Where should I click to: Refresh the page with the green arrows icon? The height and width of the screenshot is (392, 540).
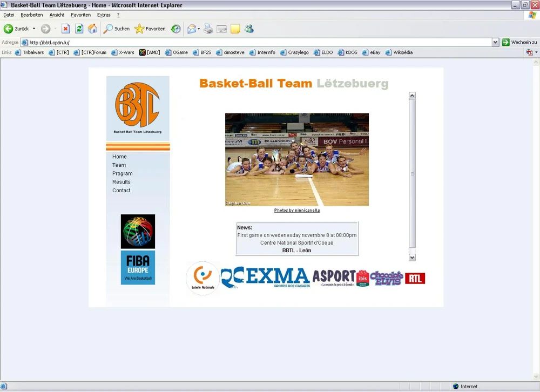(x=79, y=29)
